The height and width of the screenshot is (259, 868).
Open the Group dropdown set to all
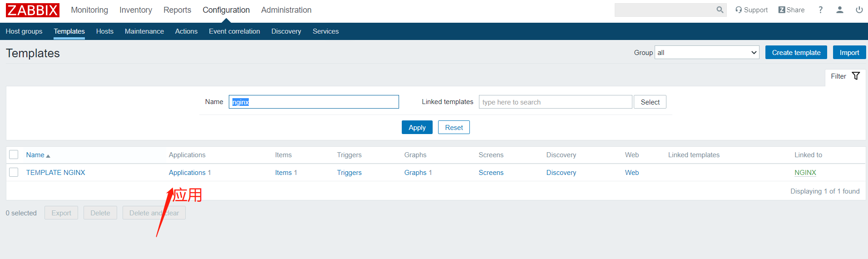coord(707,53)
